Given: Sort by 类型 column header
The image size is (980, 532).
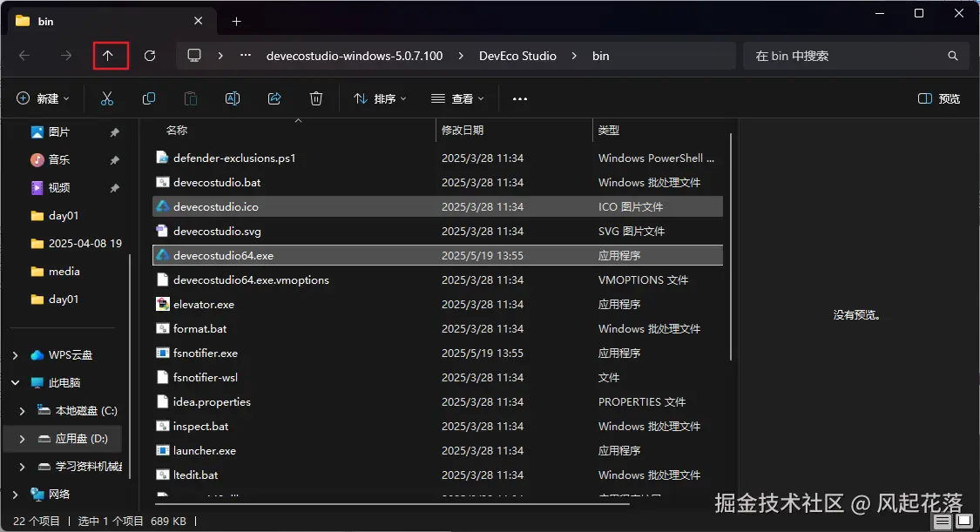Looking at the screenshot, I should pos(609,130).
